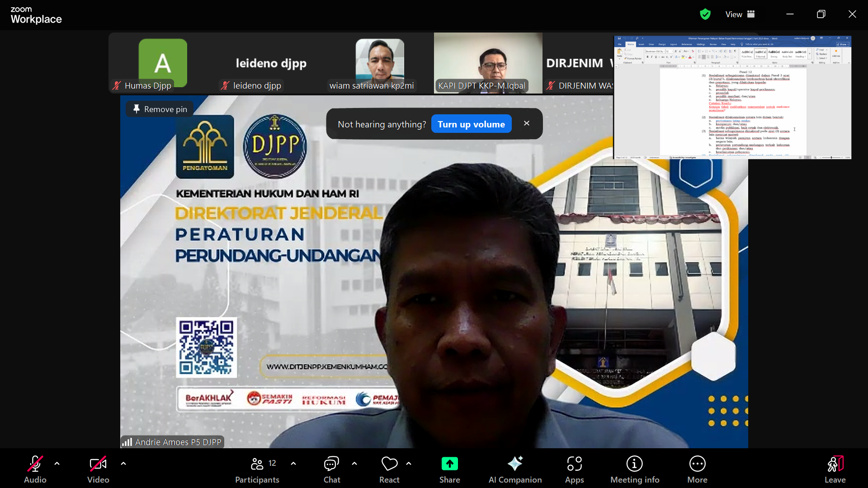Select wiam satriawan kp2mi video tile
The width and height of the screenshot is (868, 488).
pyautogui.click(x=380, y=63)
